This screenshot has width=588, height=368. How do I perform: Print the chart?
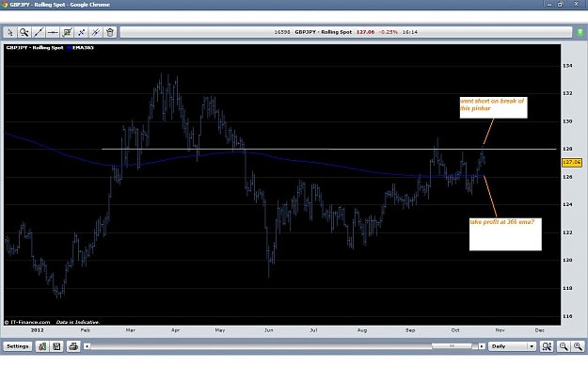[73, 346]
